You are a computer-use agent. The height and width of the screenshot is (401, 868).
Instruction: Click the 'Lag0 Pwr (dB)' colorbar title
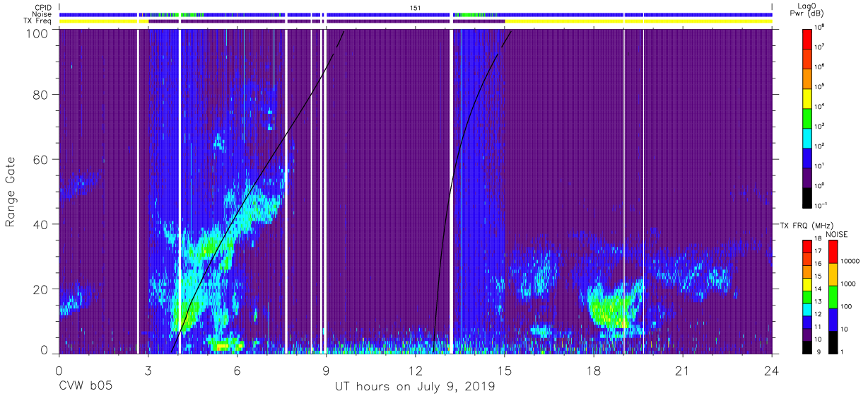point(807,9)
